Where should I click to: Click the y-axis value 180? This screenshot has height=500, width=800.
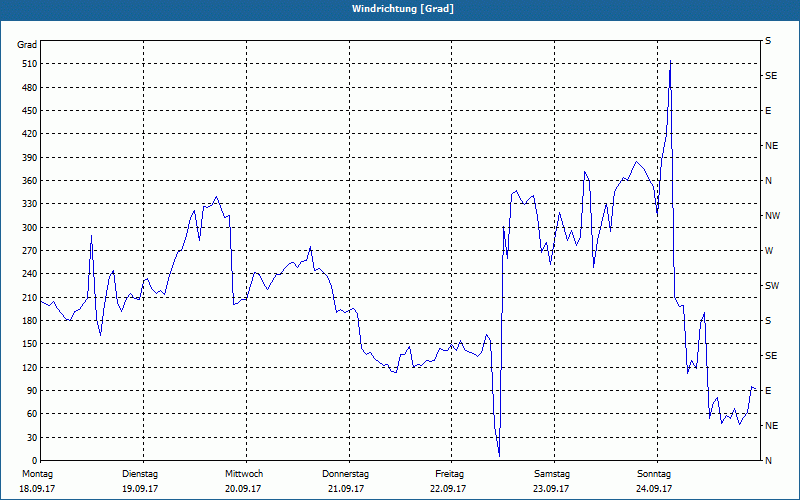click(x=30, y=321)
